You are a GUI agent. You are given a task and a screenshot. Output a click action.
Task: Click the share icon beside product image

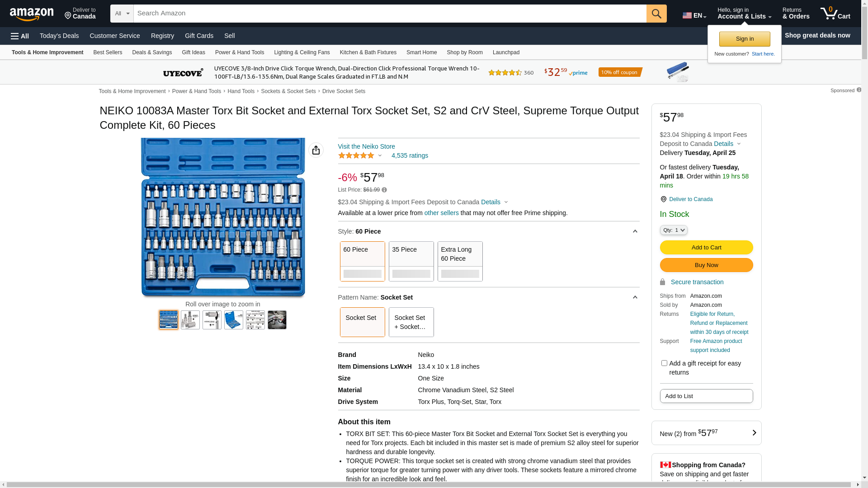[x=316, y=150]
